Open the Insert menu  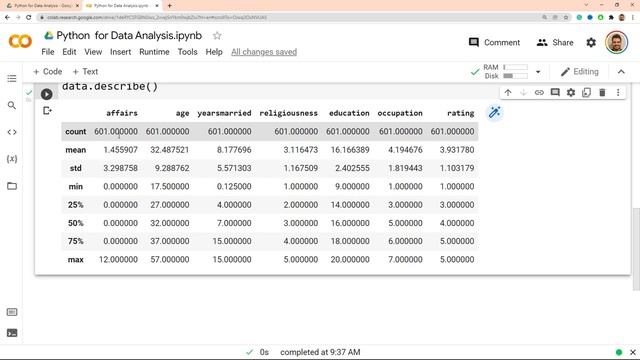(x=120, y=52)
